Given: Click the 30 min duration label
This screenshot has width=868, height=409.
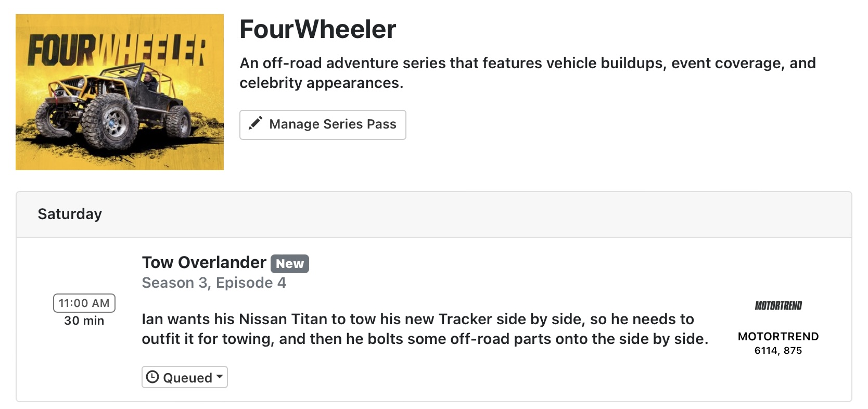Looking at the screenshot, I should tap(84, 321).
